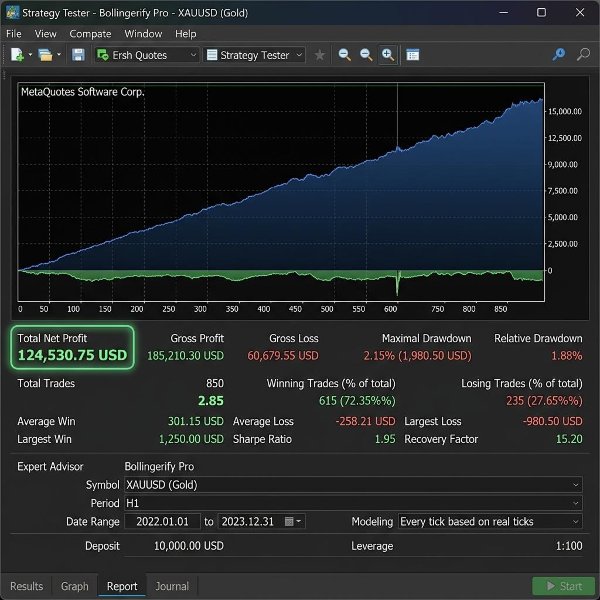This screenshot has height=600, width=600.
Task: Click the 2022.01.01 start date field
Action: 162,521
